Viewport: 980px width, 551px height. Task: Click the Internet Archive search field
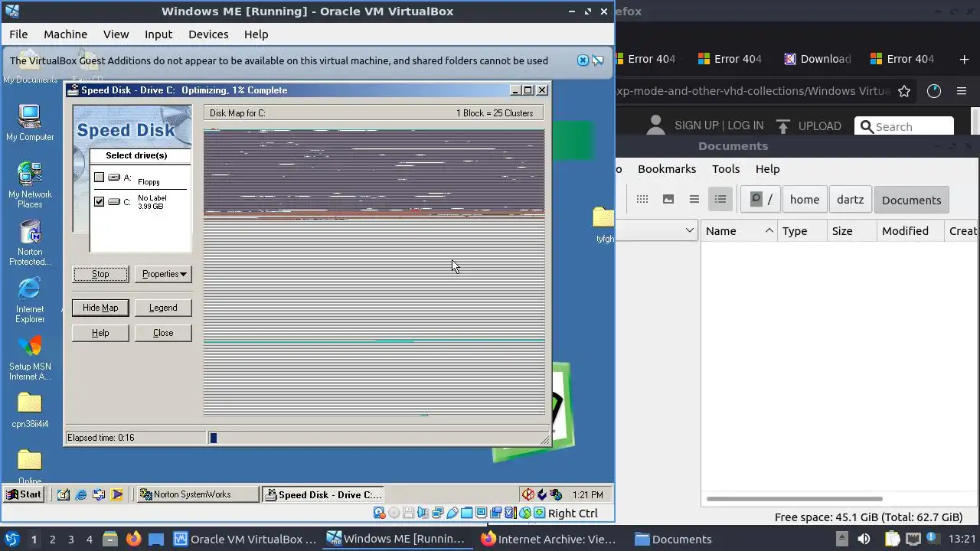point(904,127)
